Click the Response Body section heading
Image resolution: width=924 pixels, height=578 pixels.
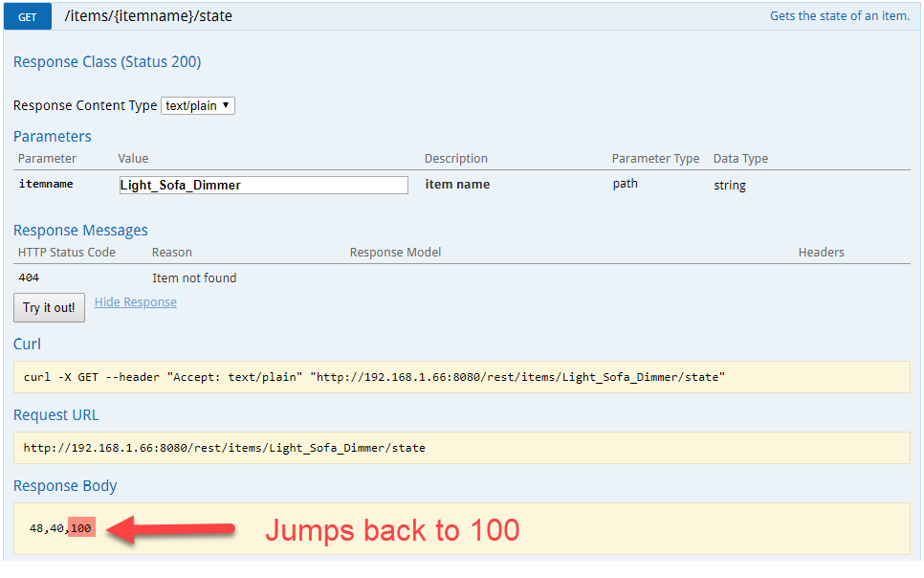65,486
